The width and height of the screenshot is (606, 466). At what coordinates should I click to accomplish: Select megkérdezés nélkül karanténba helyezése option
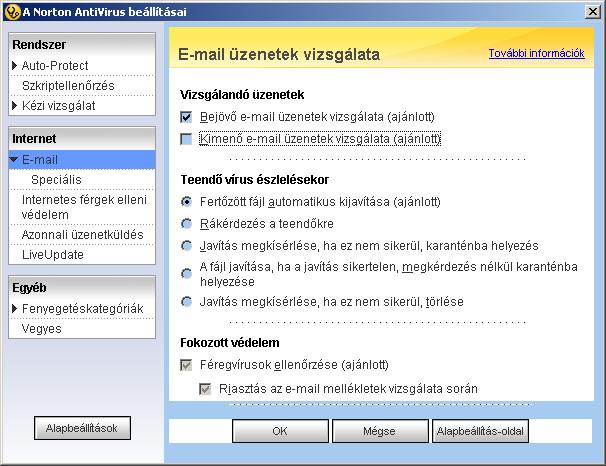[x=187, y=274]
